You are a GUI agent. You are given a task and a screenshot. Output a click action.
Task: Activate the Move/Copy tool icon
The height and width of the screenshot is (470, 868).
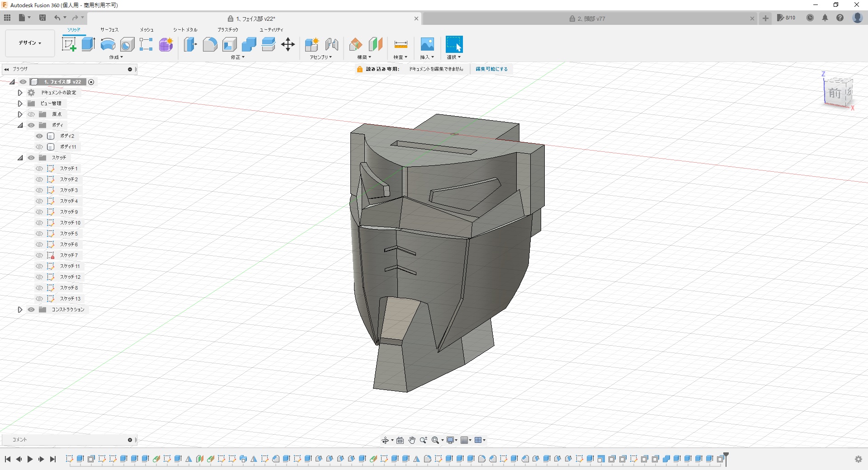tap(288, 44)
